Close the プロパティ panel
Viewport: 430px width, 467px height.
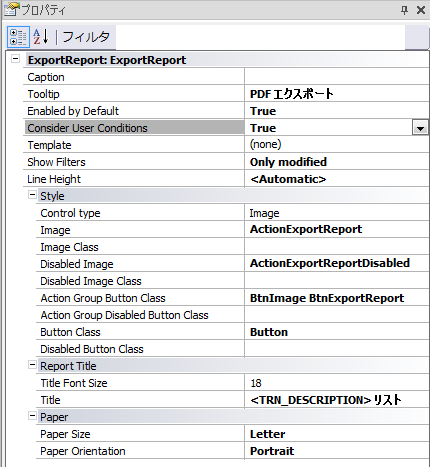[x=421, y=10]
